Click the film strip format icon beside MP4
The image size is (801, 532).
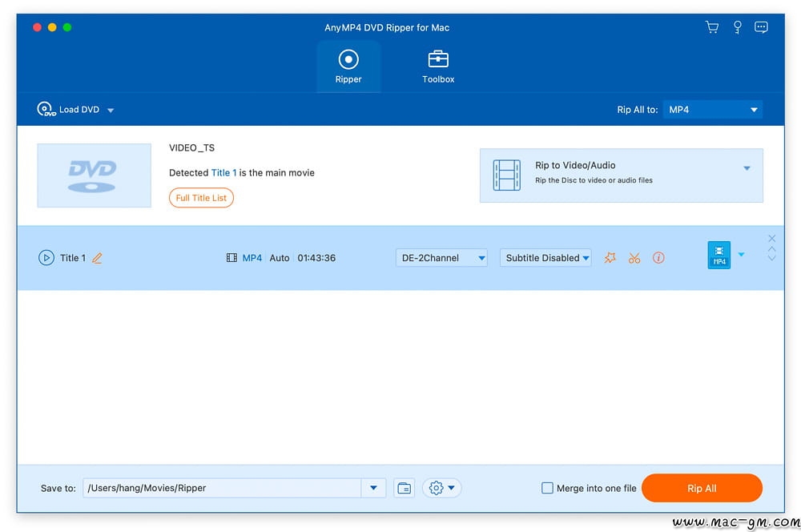(x=231, y=257)
